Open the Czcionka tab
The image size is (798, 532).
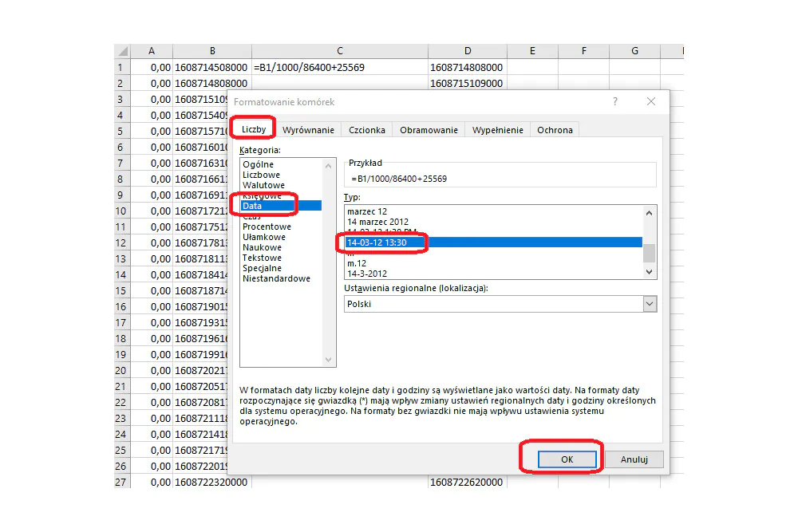[366, 130]
